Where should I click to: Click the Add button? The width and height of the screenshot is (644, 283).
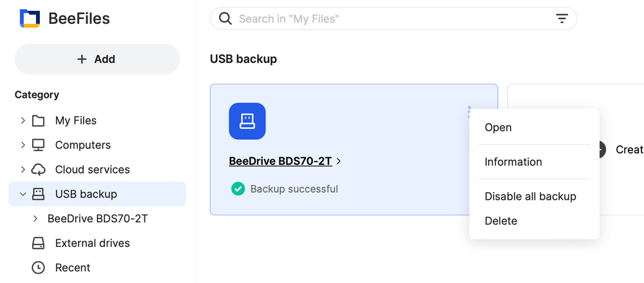(x=97, y=59)
